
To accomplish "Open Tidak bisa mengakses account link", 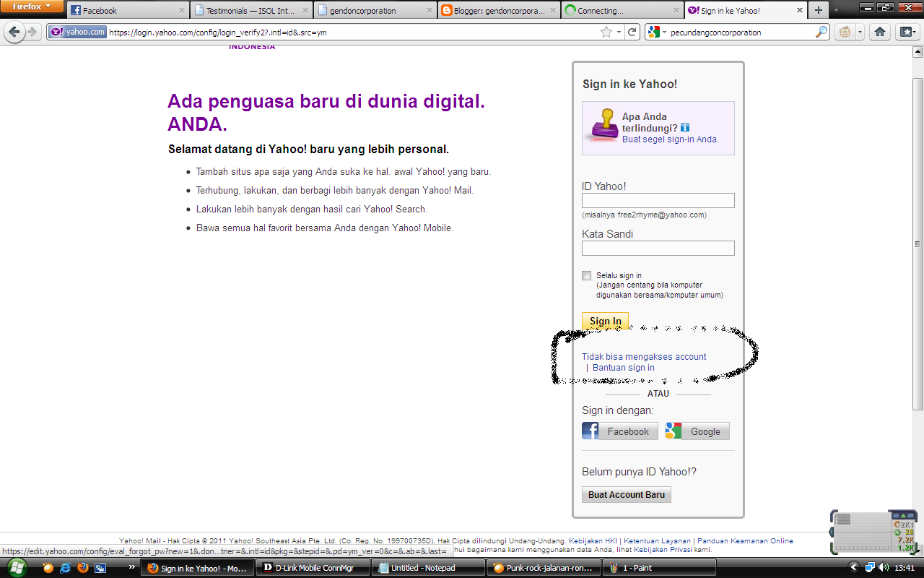I will click(644, 356).
